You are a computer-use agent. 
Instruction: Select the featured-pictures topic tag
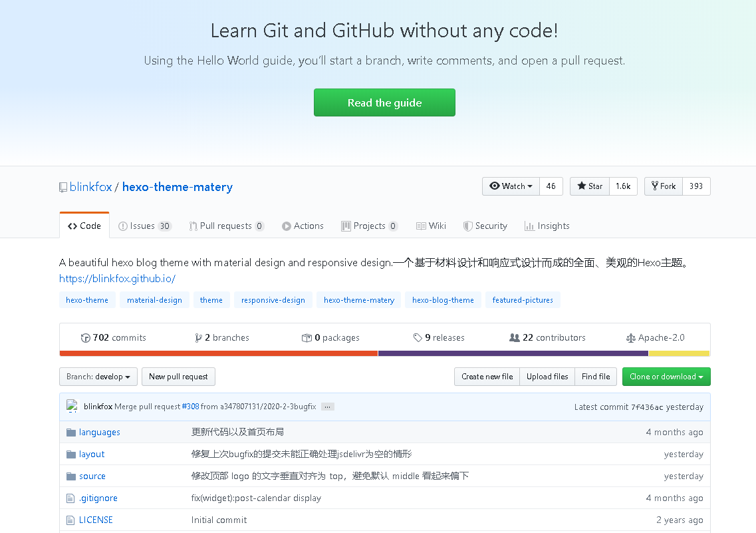(x=523, y=300)
